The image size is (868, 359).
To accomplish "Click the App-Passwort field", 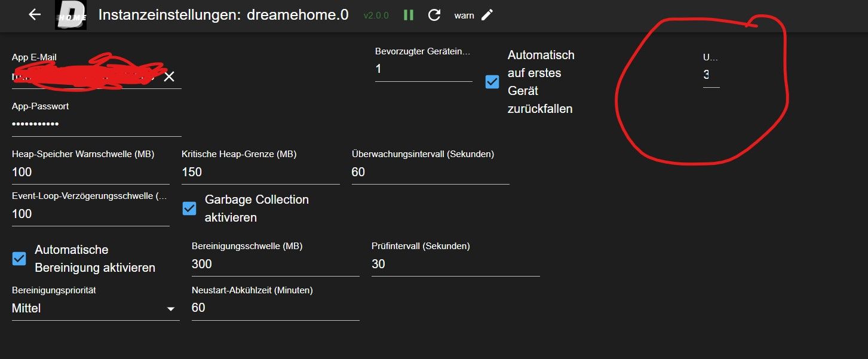I will pos(96,124).
